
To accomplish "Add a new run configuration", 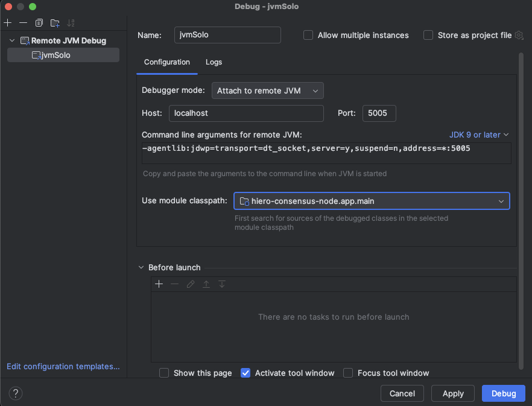I will click(x=7, y=22).
